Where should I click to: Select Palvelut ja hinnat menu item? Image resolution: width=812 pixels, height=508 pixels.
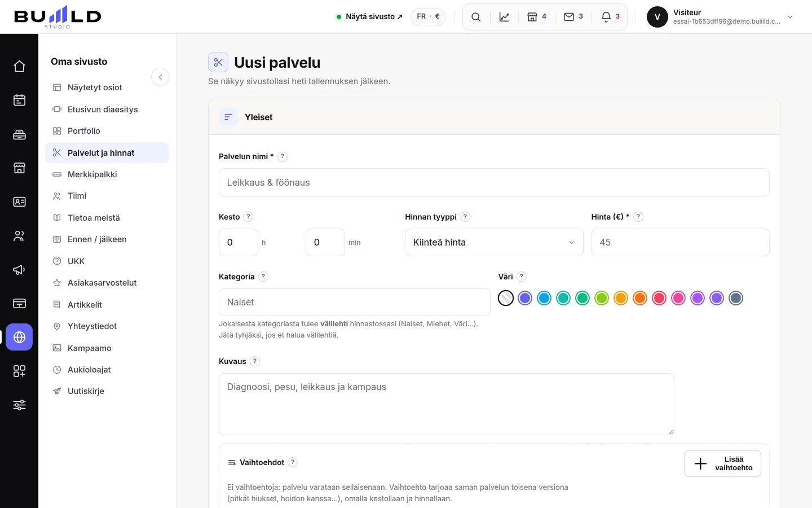tap(107, 153)
